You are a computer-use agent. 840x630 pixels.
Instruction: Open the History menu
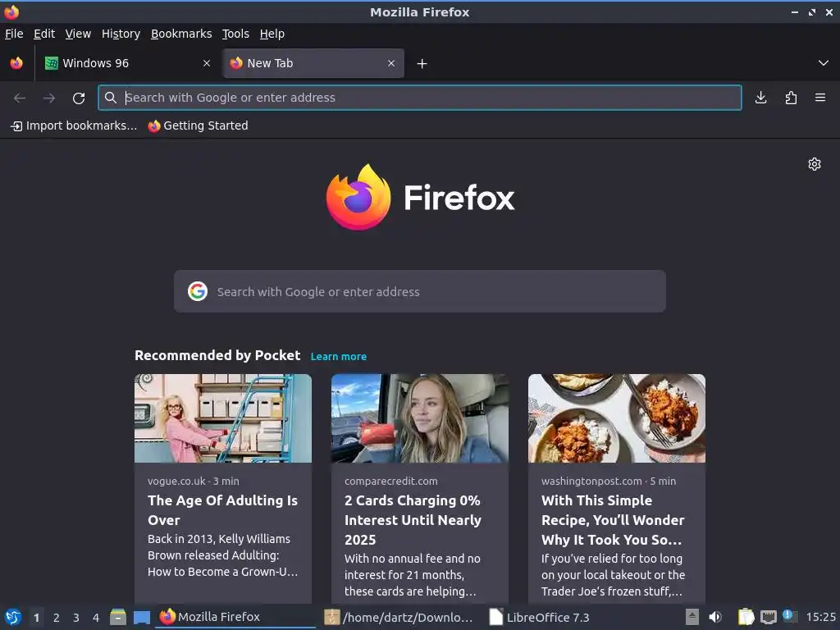(x=121, y=34)
